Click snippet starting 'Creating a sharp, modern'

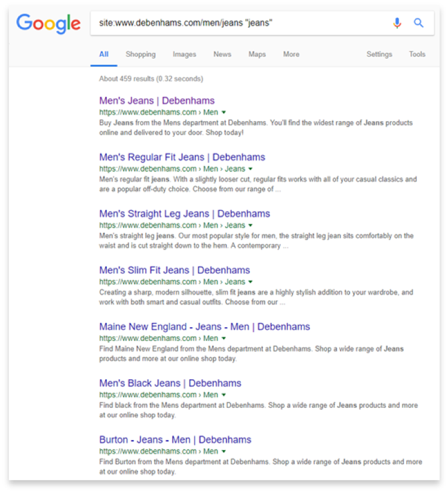pos(256,297)
